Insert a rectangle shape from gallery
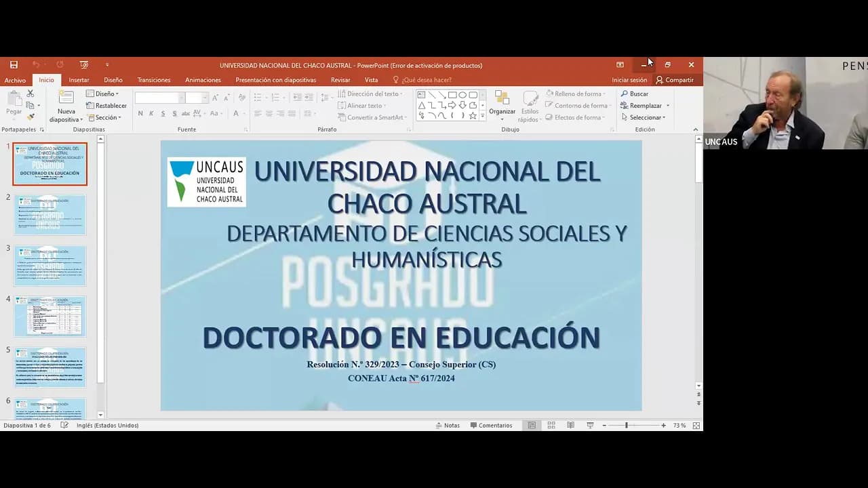 click(x=452, y=95)
